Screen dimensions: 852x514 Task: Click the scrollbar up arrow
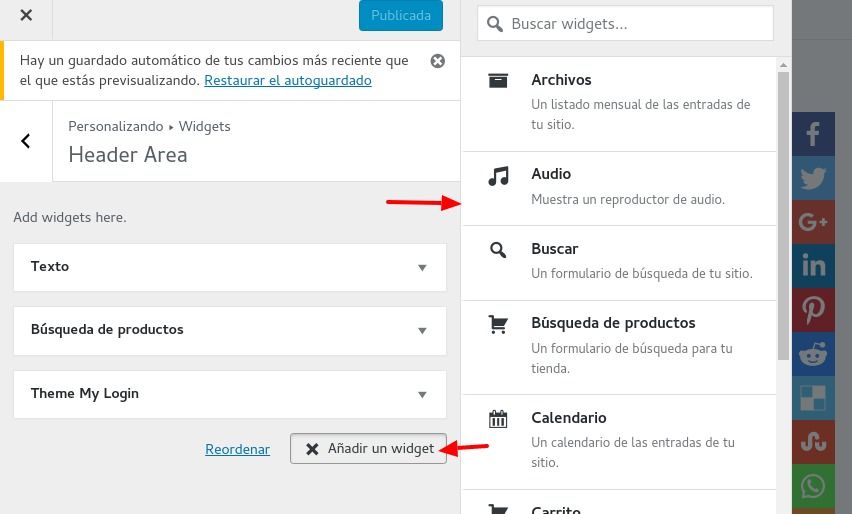pyautogui.click(x=783, y=65)
